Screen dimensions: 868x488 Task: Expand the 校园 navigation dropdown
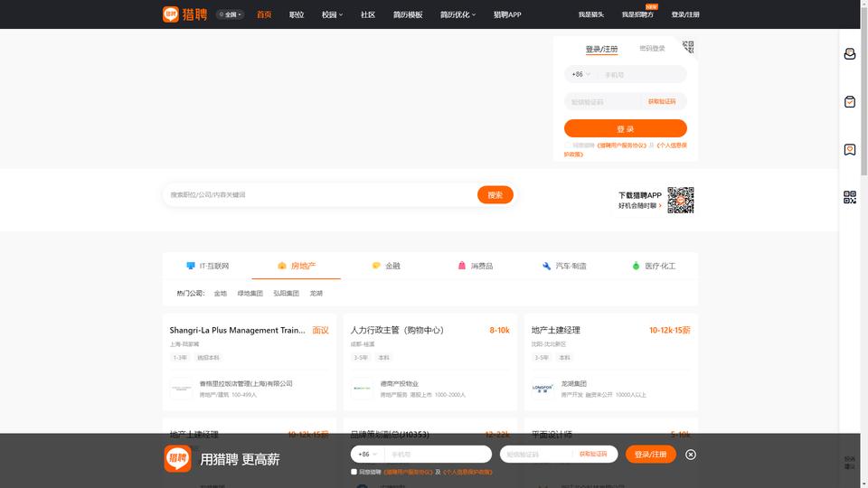[332, 14]
